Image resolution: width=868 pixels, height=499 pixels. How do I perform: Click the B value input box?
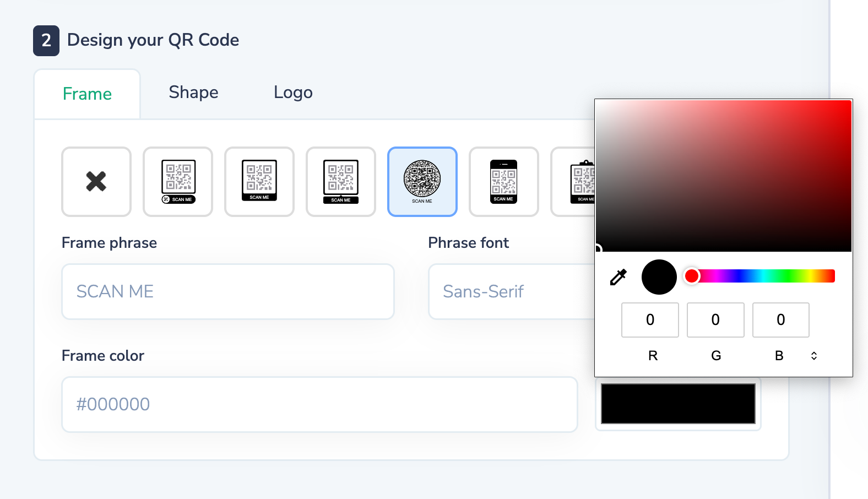pyautogui.click(x=780, y=320)
